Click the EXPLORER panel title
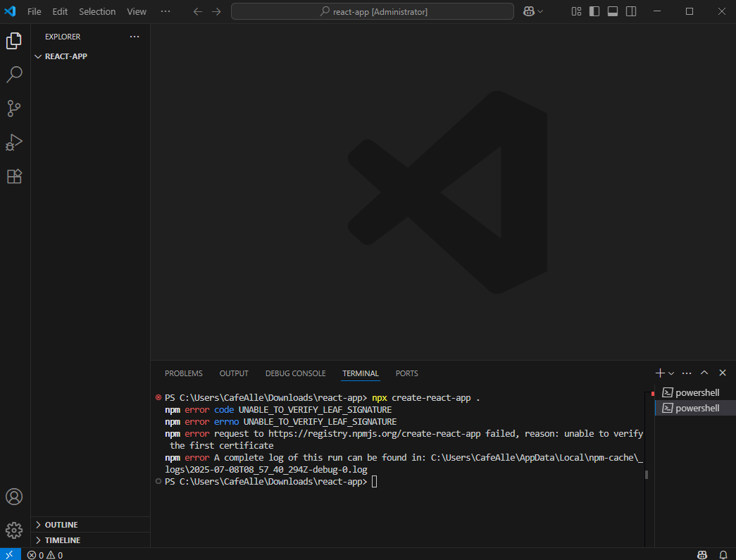Viewport: 736px width, 560px height. pyautogui.click(x=63, y=37)
